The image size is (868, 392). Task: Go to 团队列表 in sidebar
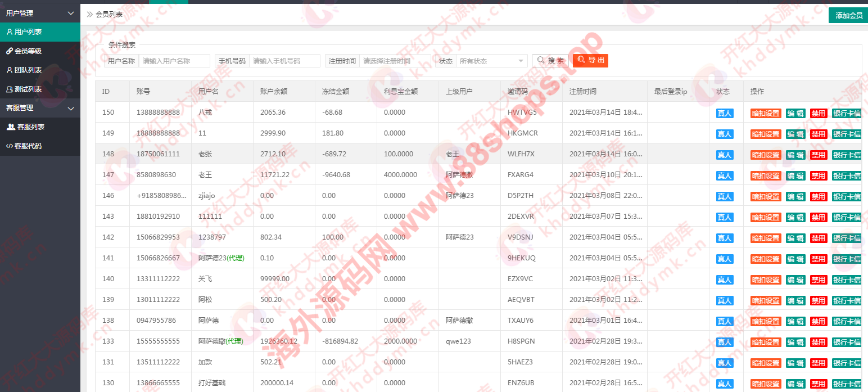click(x=28, y=70)
